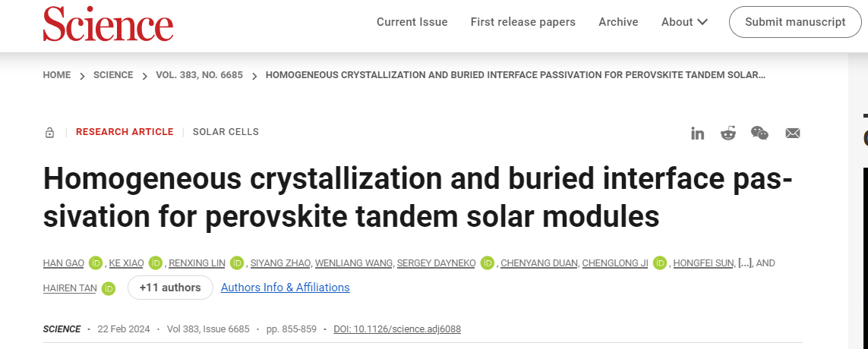Expand the +11 authors list
This screenshot has height=349, width=868.
click(x=170, y=288)
